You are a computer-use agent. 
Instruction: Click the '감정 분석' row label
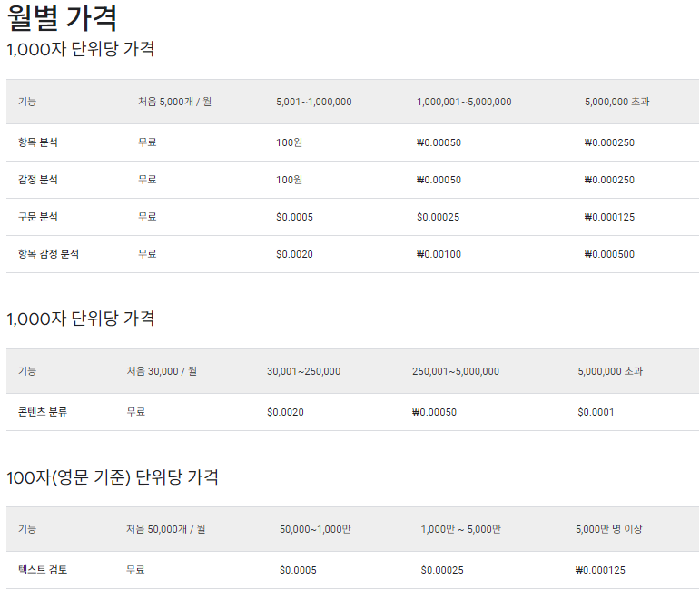[38, 180]
